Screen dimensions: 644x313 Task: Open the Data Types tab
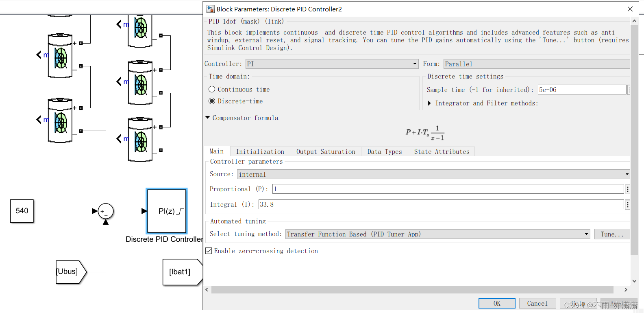[385, 151]
